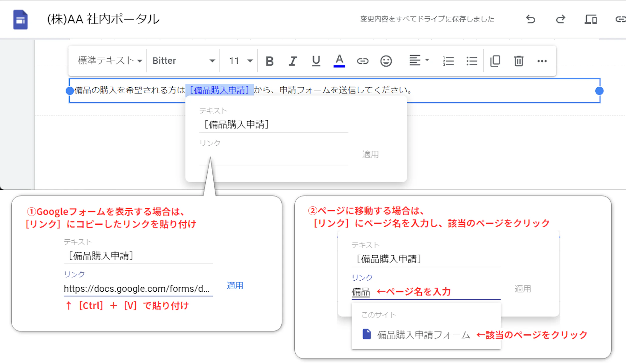This screenshot has height=364, width=626.
Task: Click the Bold formatting icon
Action: [x=269, y=61]
